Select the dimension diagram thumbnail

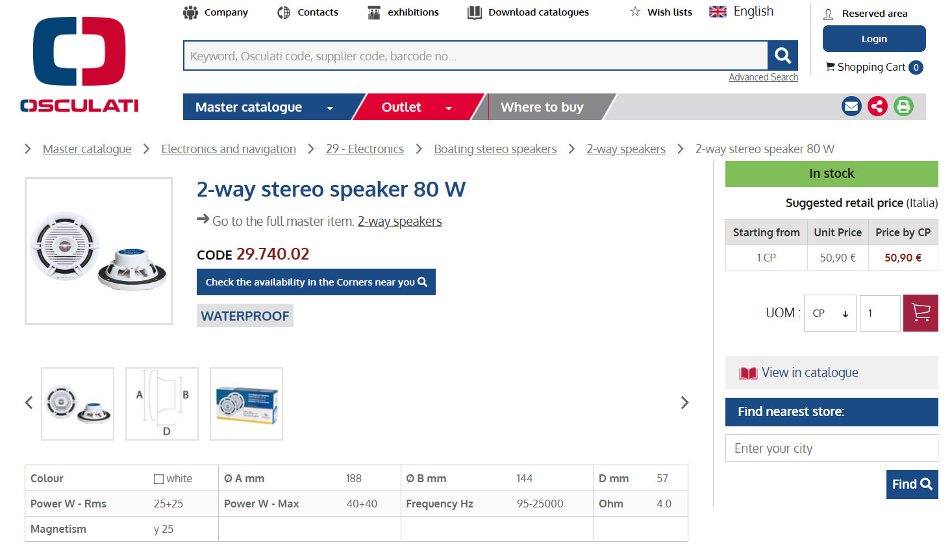point(162,404)
